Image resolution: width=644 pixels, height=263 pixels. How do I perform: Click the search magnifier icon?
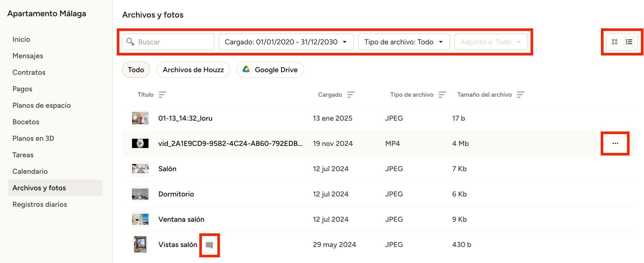click(130, 42)
